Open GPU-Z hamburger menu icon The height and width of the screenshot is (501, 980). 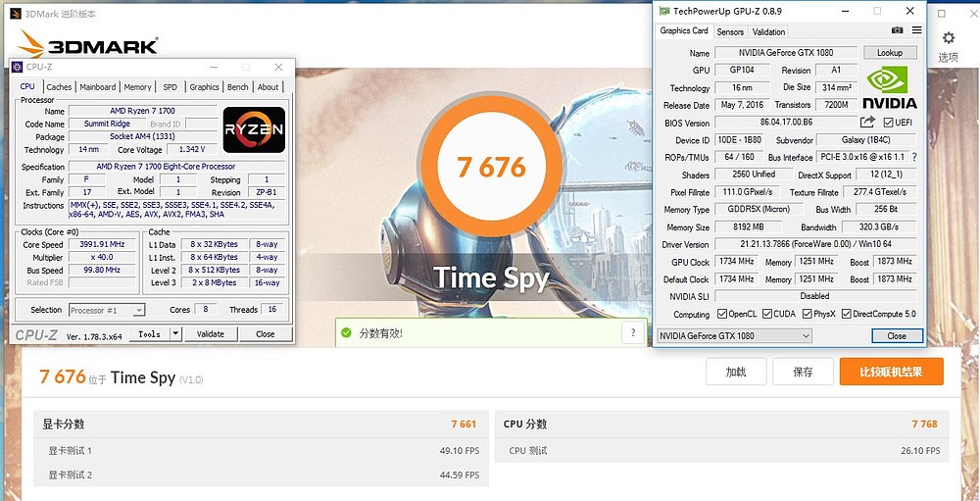tap(916, 30)
